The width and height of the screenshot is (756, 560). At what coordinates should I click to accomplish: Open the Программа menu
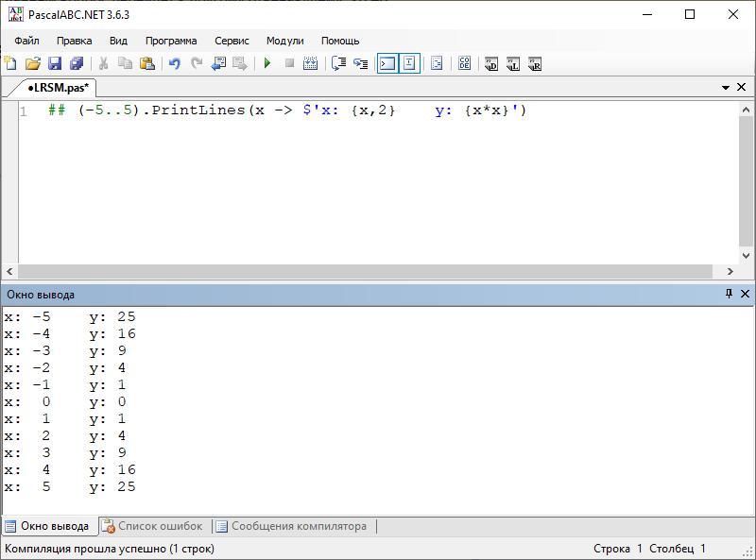[171, 41]
